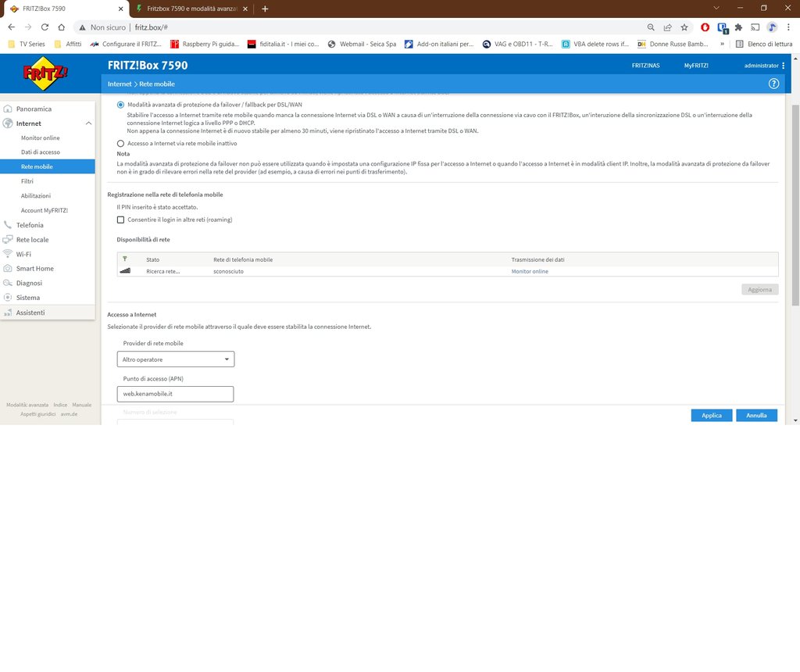This screenshot has height=672, width=800.
Task: Click the Smart Home icon
Action: point(8,268)
